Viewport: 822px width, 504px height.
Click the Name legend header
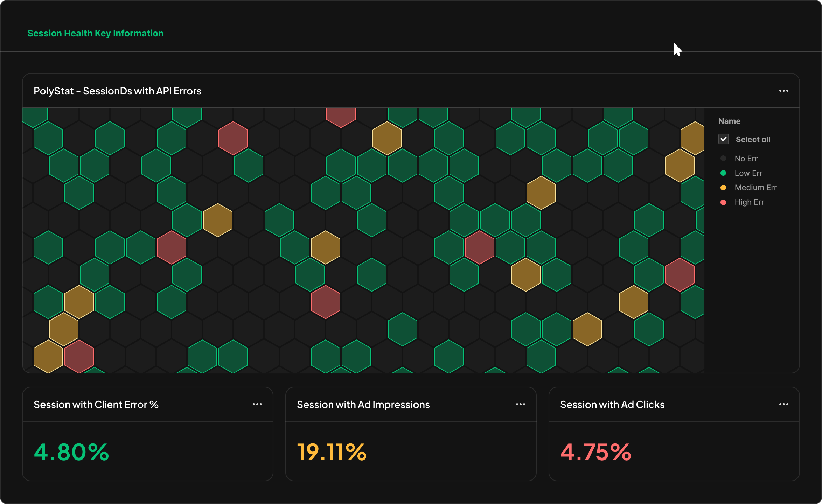(x=729, y=121)
